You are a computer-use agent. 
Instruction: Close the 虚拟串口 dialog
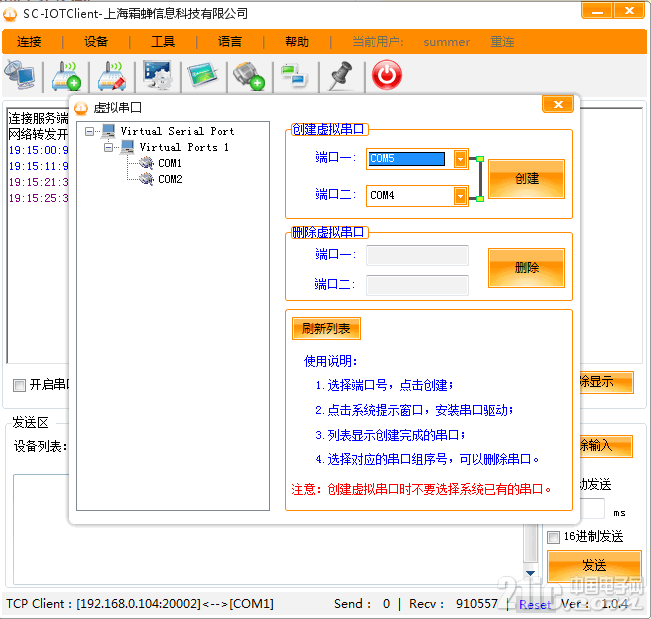[x=558, y=104]
